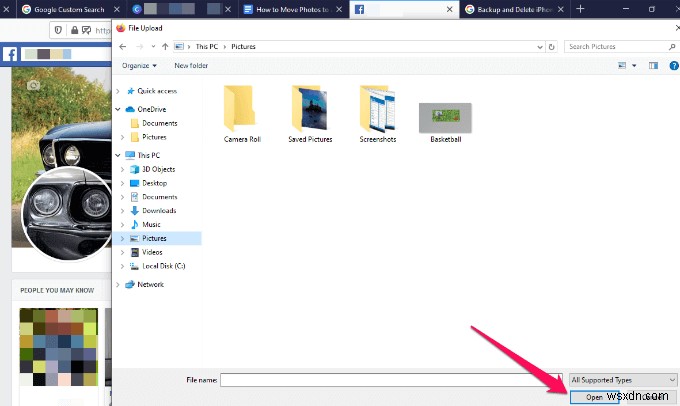This screenshot has width=680, height=406.
Task: Toggle the preview pane icon
Action: (653, 65)
